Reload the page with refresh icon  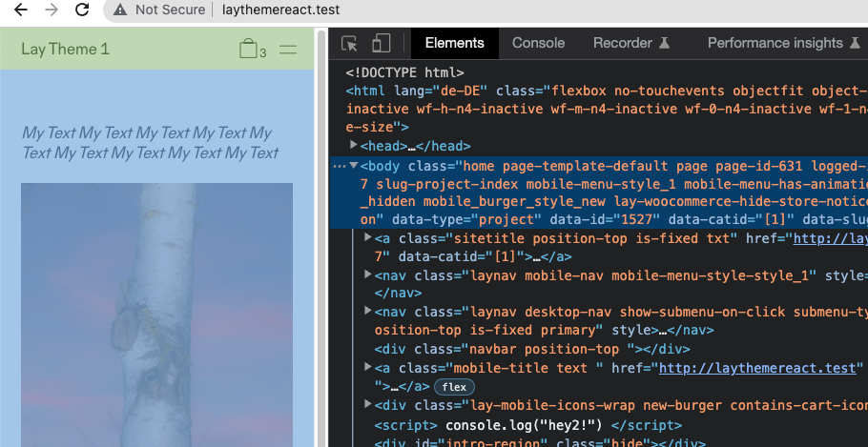83,10
